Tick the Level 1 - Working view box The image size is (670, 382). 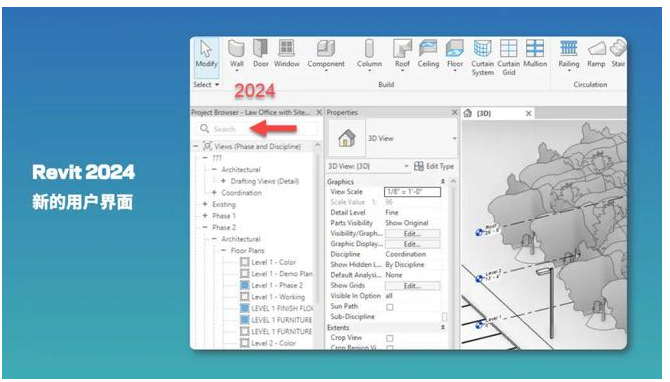245,297
